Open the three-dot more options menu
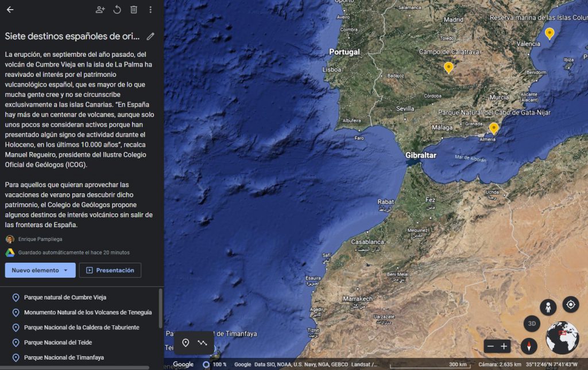The width and height of the screenshot is (588, 370). (x=150, y=10)
